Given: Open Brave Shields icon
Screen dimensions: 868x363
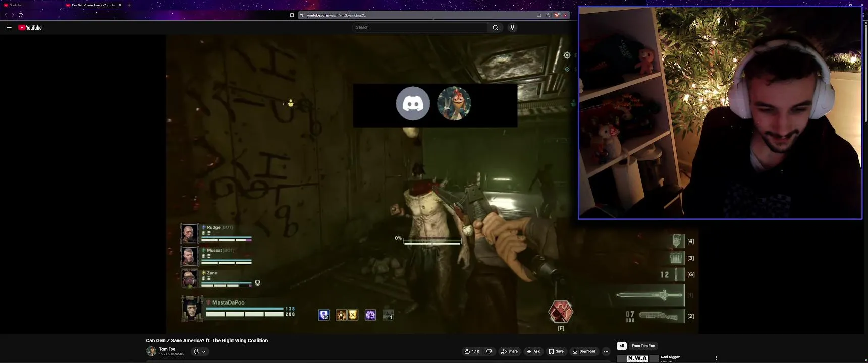Looking at the screenshot, I should click(557, 15).
